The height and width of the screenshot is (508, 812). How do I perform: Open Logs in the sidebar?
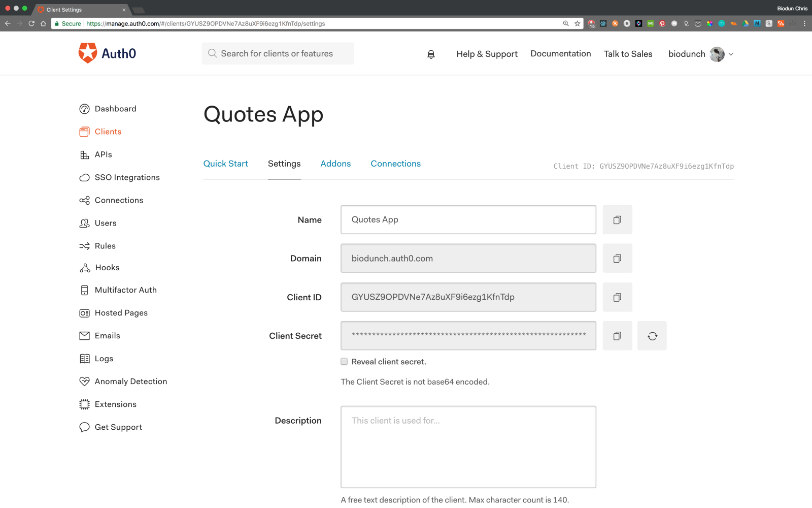point(96,359)
